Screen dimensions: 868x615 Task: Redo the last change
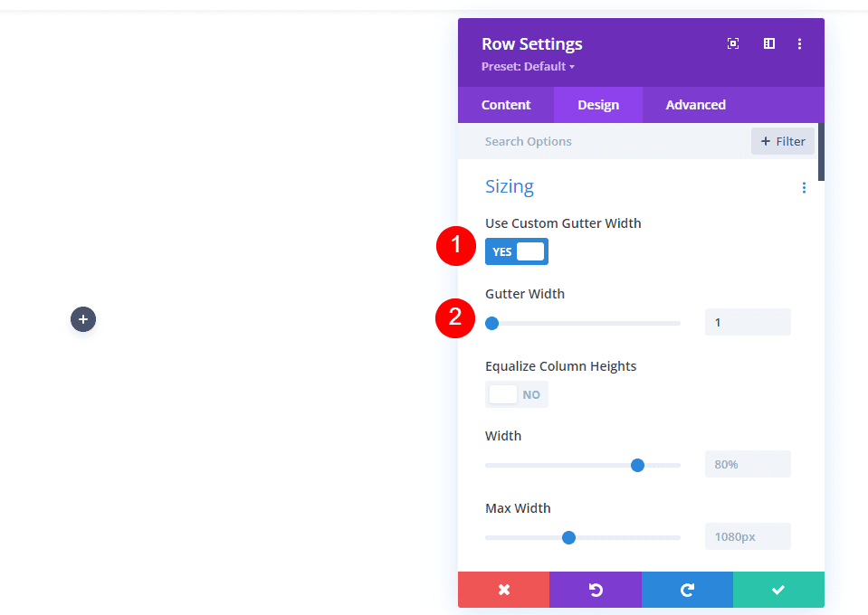[x=687, y=590]
